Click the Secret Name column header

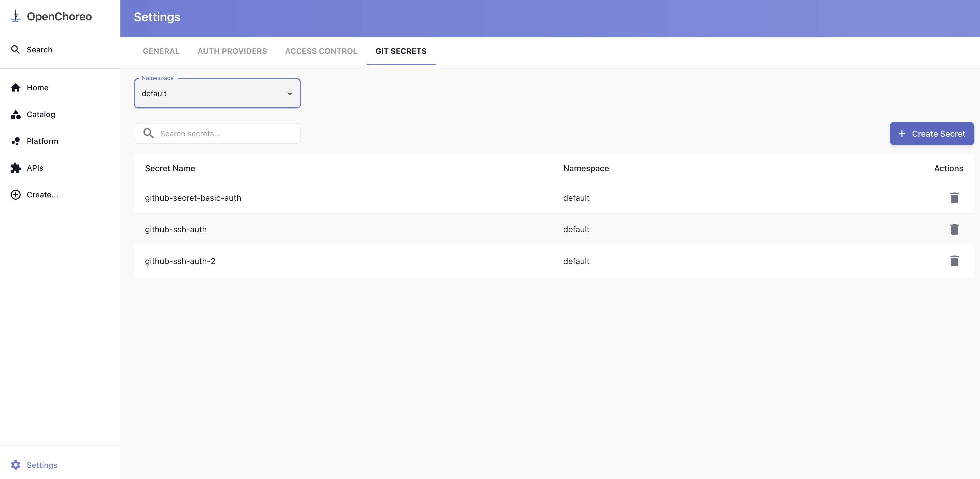(170, 169)
